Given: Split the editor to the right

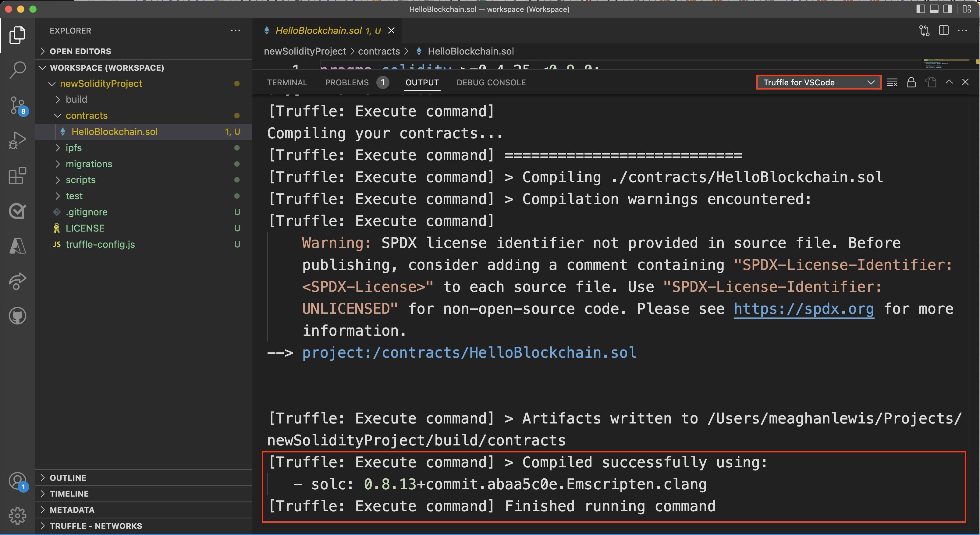Looking at the screenshot, I should click(943, 30).
